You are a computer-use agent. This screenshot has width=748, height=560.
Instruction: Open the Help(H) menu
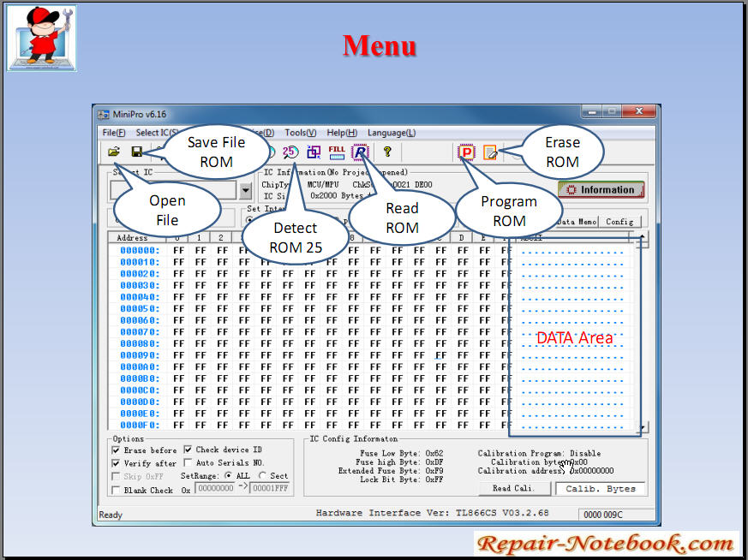[342, 133]
